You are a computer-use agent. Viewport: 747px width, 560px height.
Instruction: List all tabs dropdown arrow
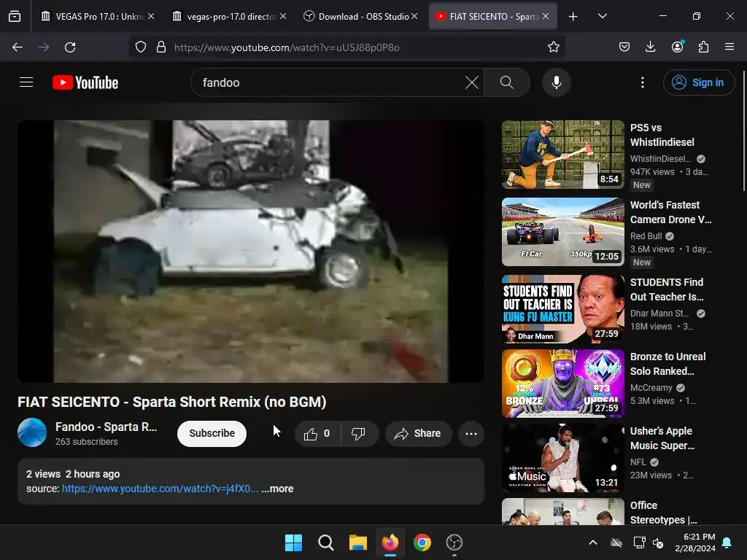click(x=602, y=17)
